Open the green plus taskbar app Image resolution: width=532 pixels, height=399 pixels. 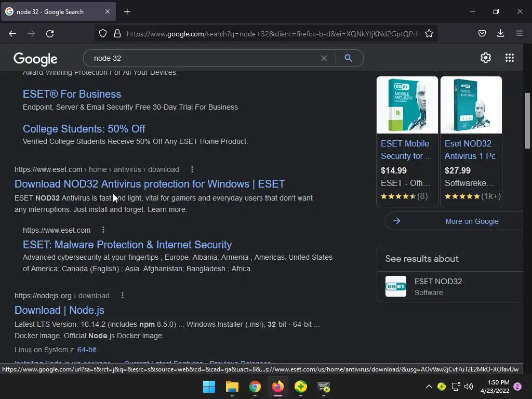point(301,387)
